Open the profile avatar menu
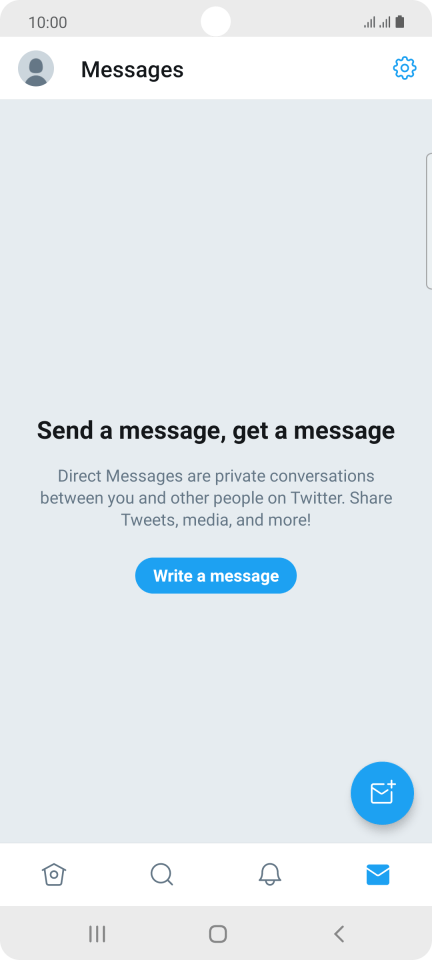This screenshot has height=960, width=432. [36, 69]
